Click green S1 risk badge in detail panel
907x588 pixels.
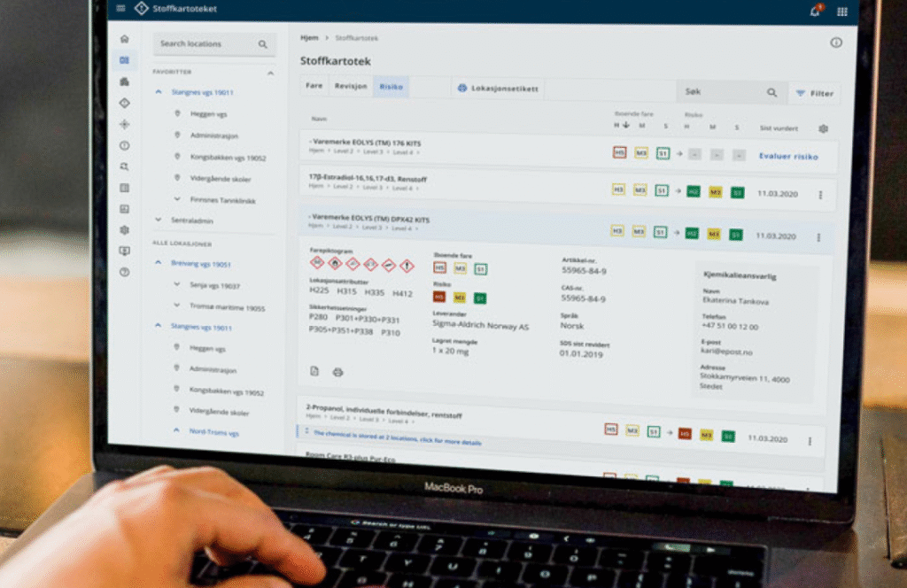click(479, 298)
